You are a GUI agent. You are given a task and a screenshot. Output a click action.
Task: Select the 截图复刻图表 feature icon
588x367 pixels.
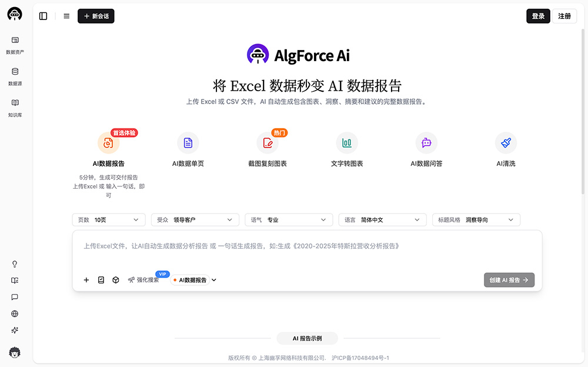(268, 143)
